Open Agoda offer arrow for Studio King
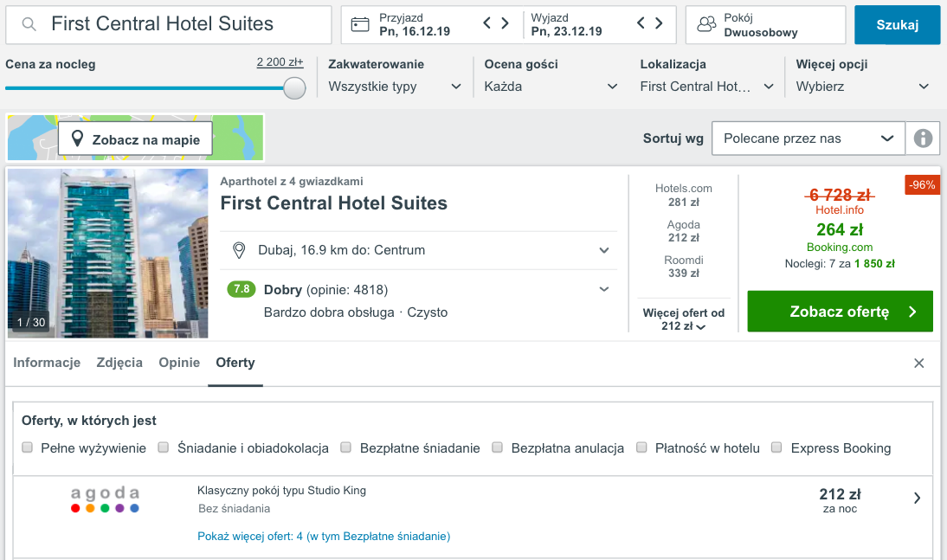 tap(917, 498)
